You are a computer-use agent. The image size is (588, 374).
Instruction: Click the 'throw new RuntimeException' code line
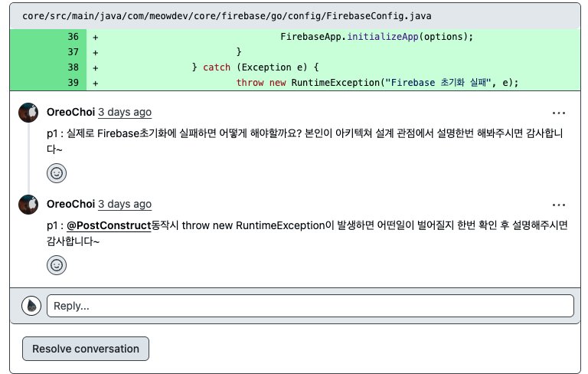click(x=377, y=83)
